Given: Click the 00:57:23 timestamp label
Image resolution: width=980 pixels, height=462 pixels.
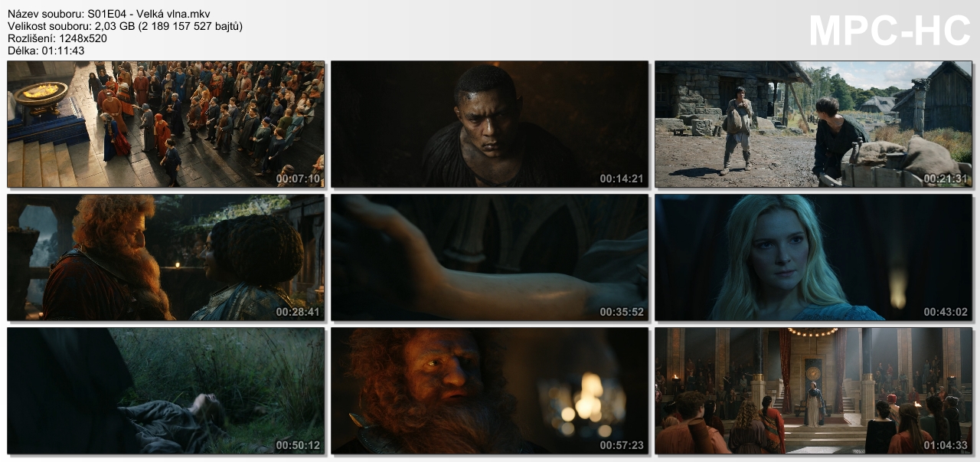Looking at the screenshot, I should (622, 445).
